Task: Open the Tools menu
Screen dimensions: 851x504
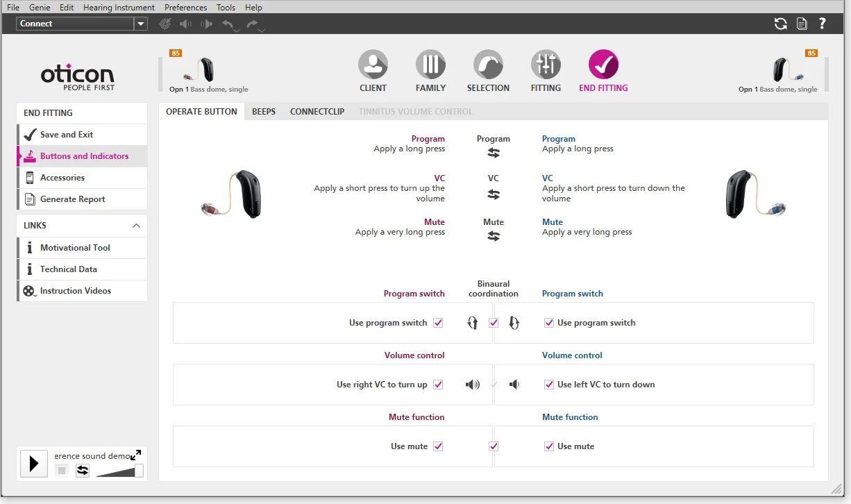Action: click(226, 8)
